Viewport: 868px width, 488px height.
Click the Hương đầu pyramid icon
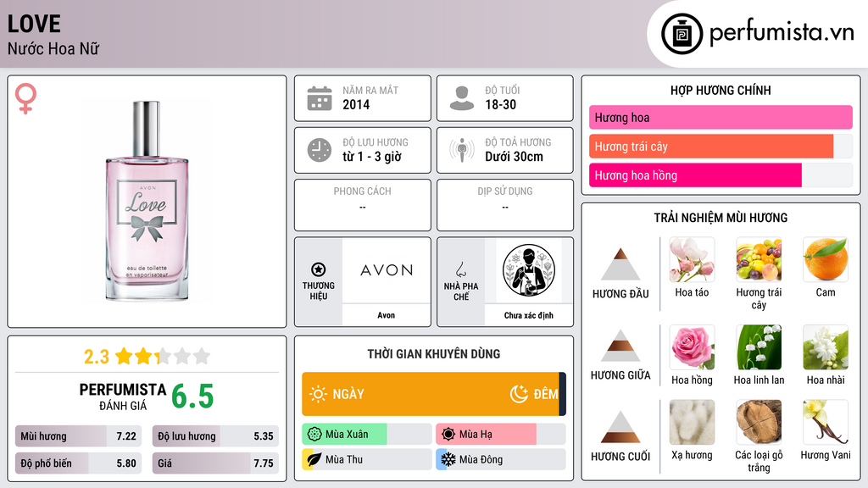(620, 264)
